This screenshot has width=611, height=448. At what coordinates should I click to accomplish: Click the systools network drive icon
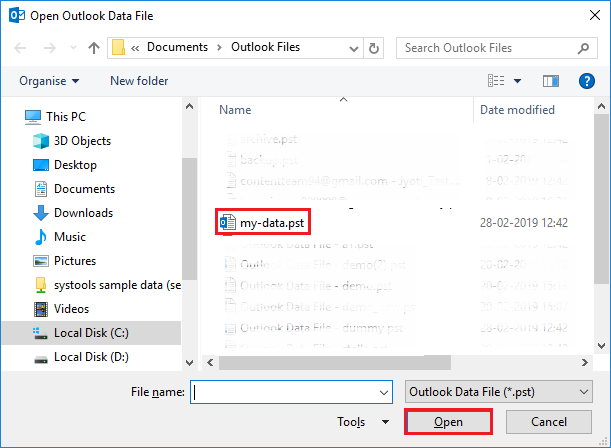41,285
